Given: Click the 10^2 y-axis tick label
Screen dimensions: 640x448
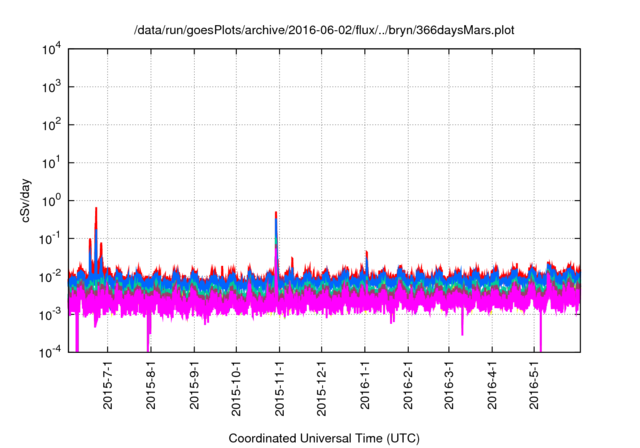Looking at the screenshot, I should pyautogui.click(x=52, y=125).
